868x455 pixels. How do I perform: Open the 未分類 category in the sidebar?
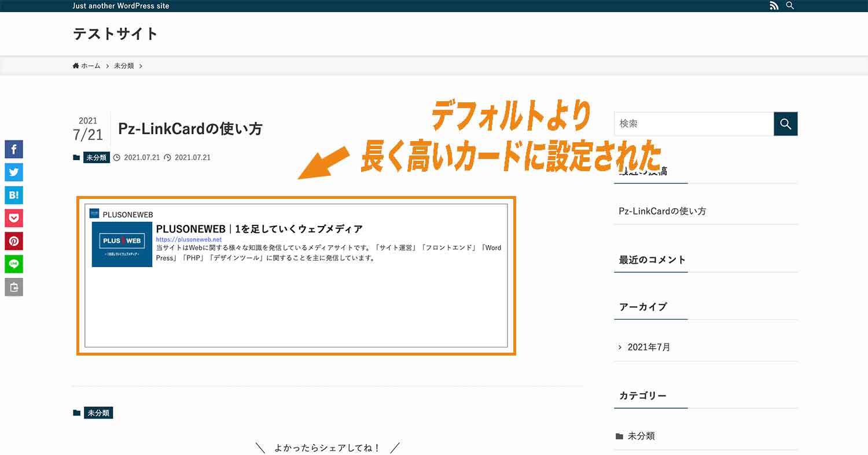click(642, 436)
